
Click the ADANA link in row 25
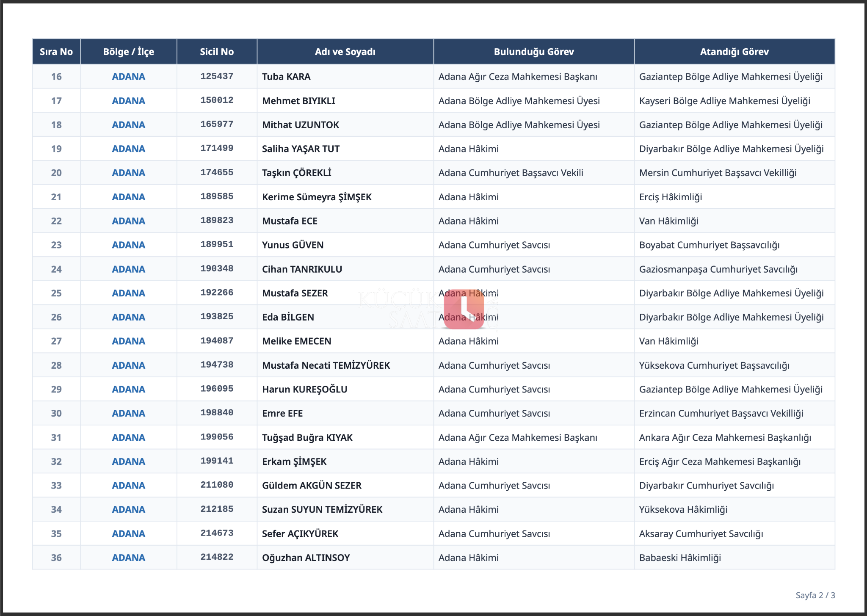pos(129,293)
